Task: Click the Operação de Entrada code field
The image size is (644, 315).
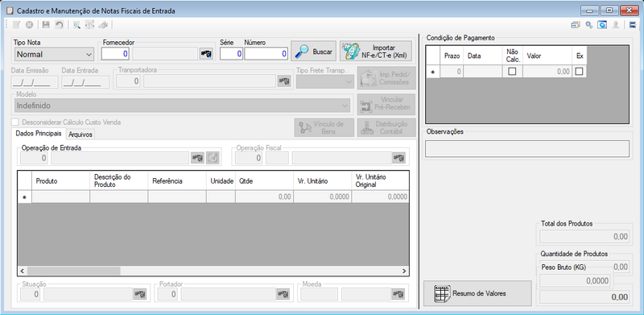Action: coord(34,158)
